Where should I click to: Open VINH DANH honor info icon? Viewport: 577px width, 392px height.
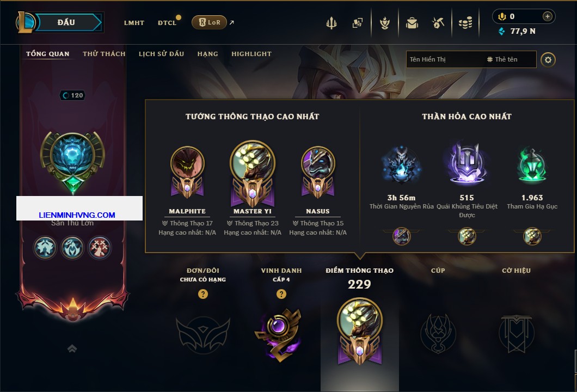pyautogui.click(x=281, y=293)
